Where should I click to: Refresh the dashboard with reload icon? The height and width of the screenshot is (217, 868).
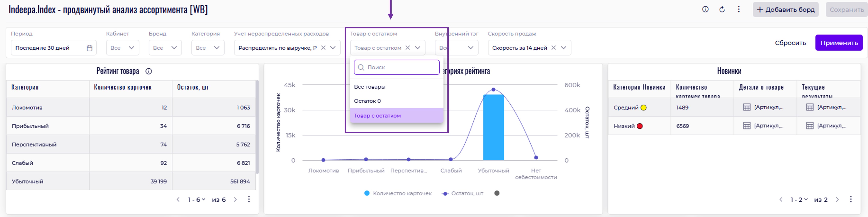(x=722, y=9)
